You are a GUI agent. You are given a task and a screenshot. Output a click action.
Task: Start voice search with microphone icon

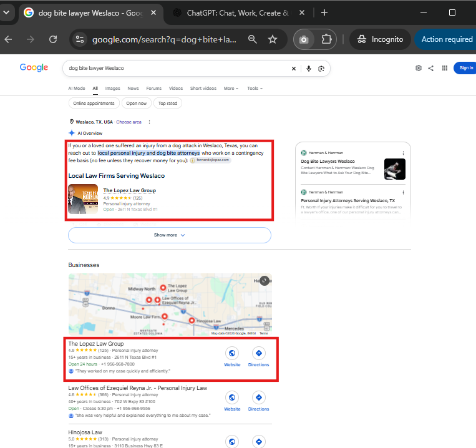click(308, 69)
